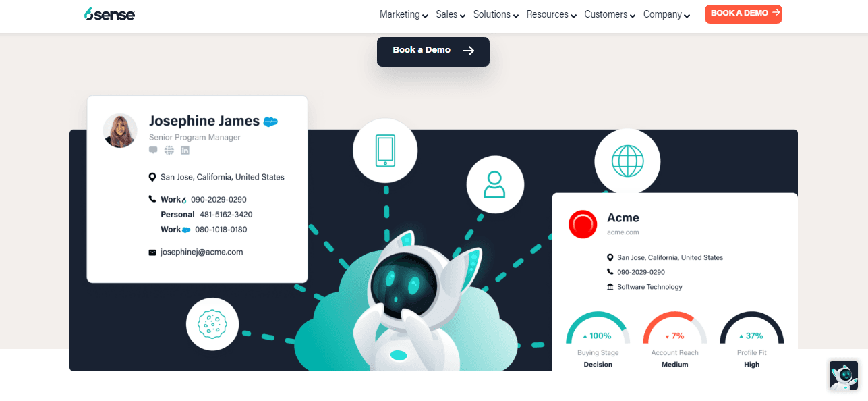Click the Work number 080-1018-0180
The image size is (868, 401).
(x=221, y=230)
